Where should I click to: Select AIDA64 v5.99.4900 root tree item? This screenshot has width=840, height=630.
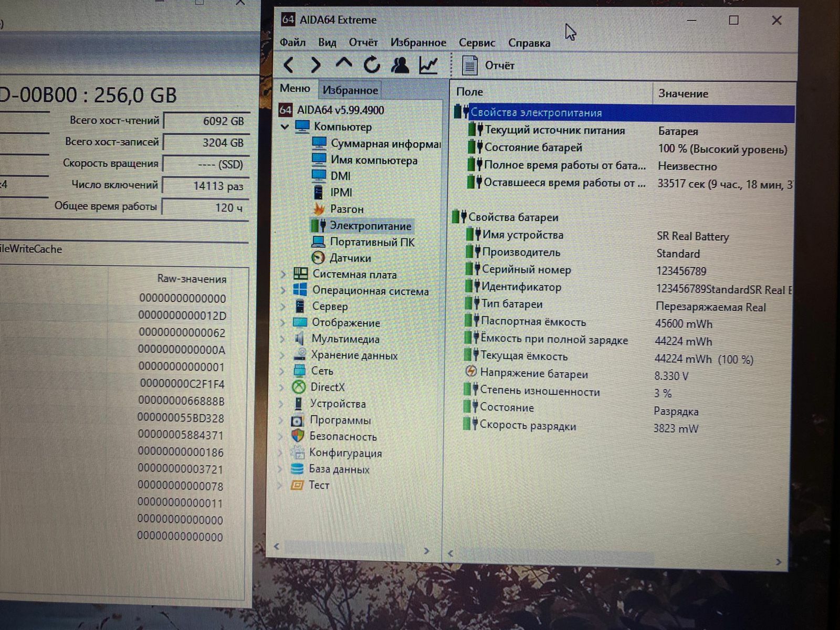click(x=332, y=110)
